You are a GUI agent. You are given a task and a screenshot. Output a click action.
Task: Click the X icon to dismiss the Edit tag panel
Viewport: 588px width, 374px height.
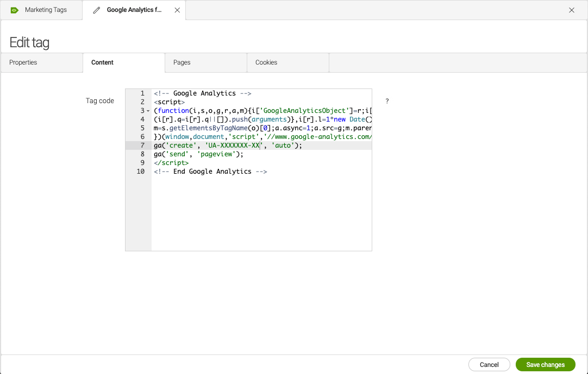tap(571, 10)
